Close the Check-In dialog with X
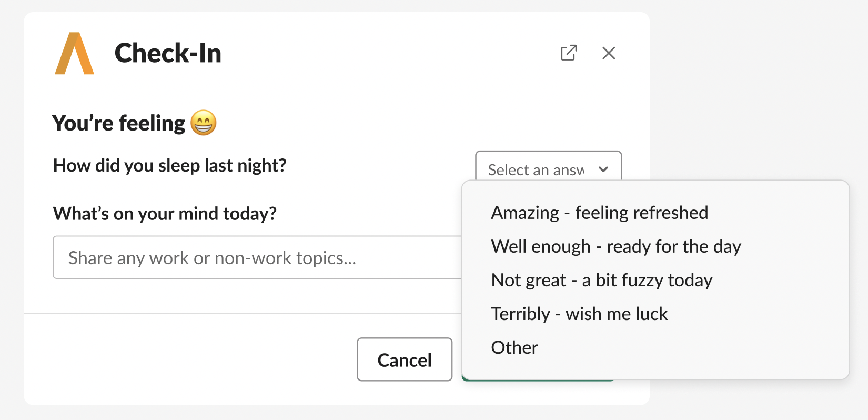Screen dimensions: 868x420 click(x=609, y=53)
